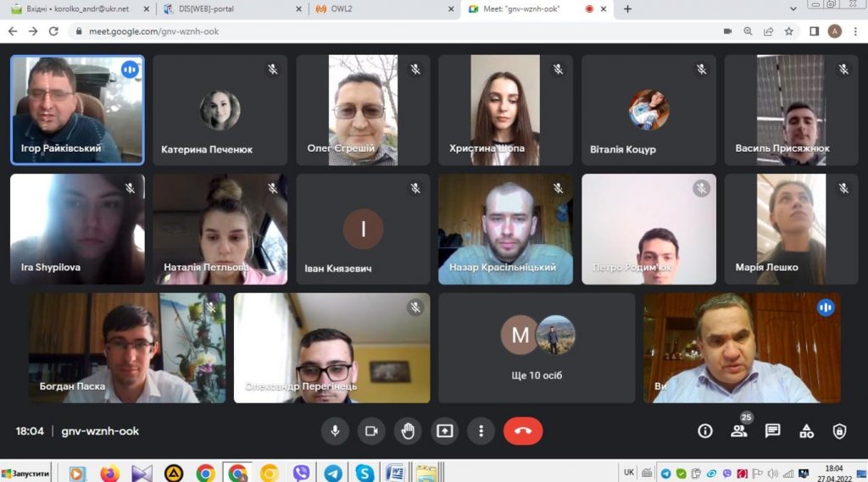Screen dimensions: 868x482
Task: Open the Chrome three-dot menu
Action: tap(854, 31)
